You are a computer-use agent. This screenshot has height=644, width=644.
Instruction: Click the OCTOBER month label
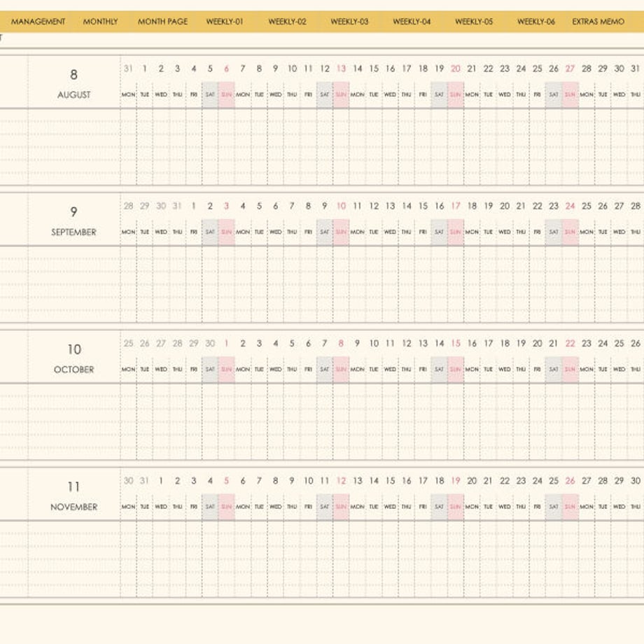(74, 370)
